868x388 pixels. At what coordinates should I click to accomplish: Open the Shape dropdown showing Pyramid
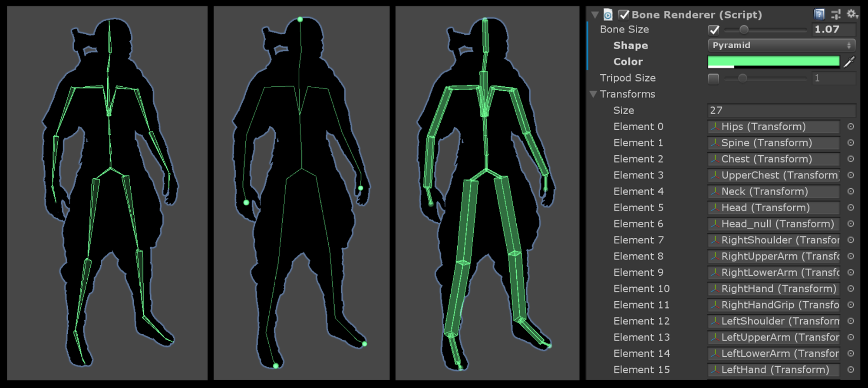point(781,46)
